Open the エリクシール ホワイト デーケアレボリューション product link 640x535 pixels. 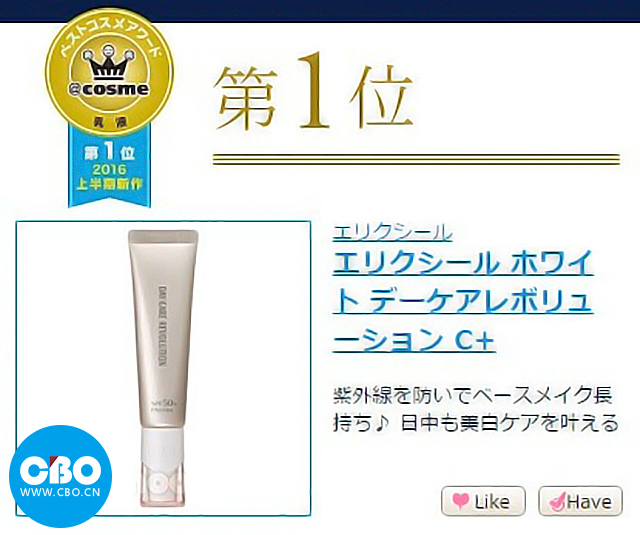463,301
